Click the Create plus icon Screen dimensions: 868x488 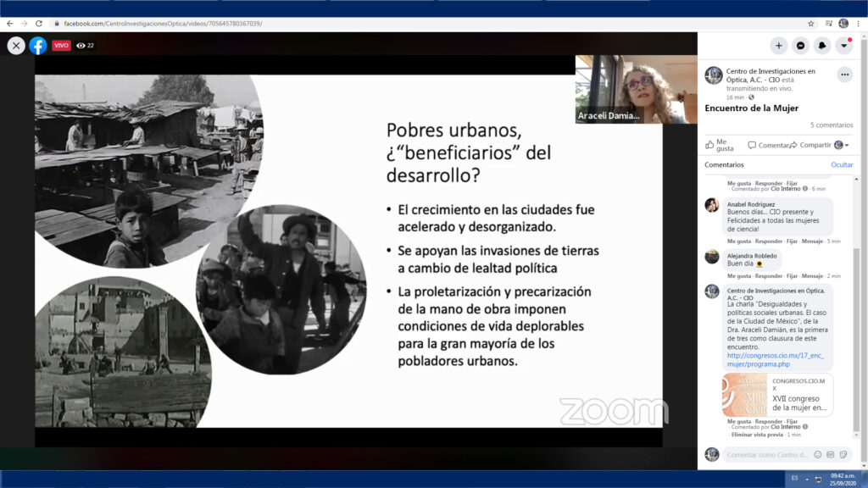(779, 46)
